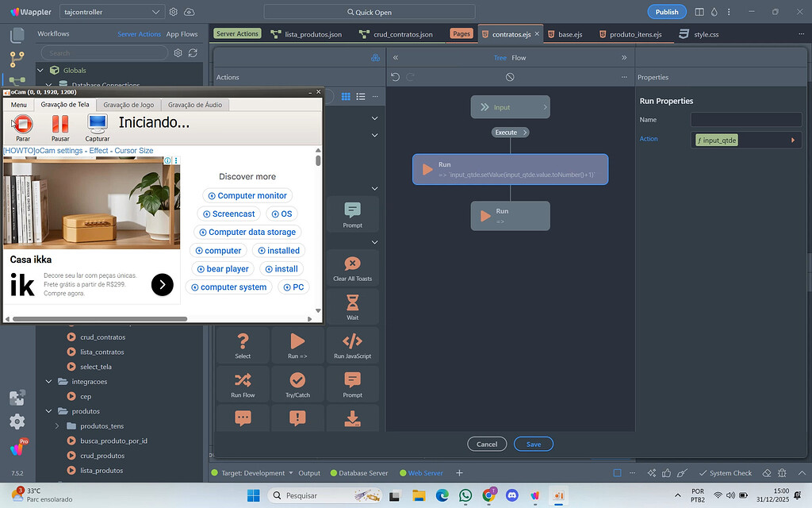Pause recording with oCam Pausar button
812x508 pixels.
tap(60, 128)
